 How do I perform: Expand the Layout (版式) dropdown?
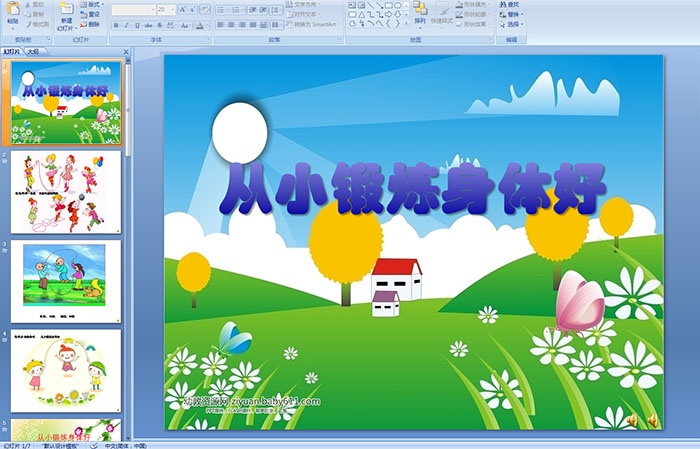(92, 4)
